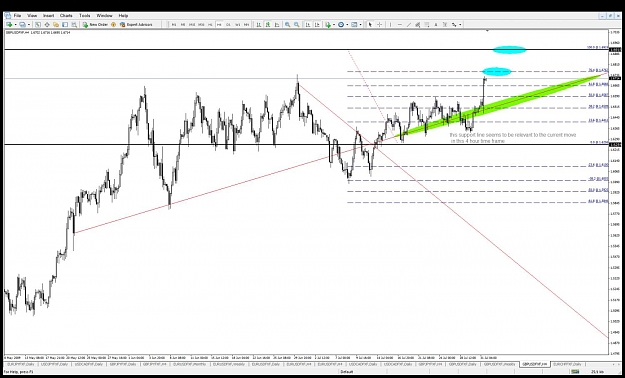This screenshot has width=625, height=378.
Task: Switch to the EURUSDFXF,Weekly chart tab
Action: [229, 364]
